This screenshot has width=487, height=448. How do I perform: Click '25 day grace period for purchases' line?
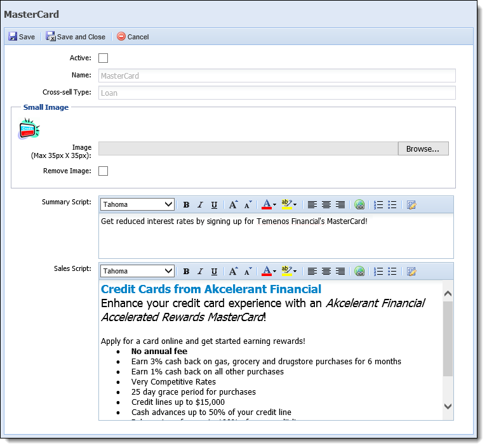click(194, 392)
